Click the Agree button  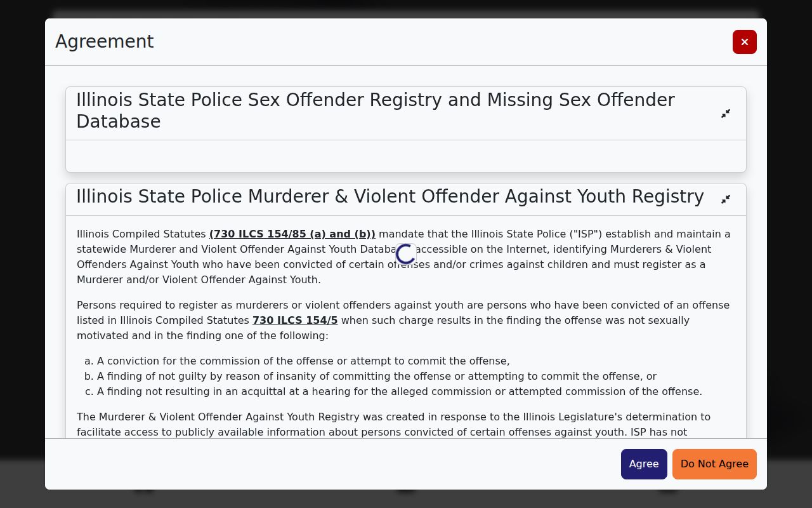pos(644,464)
